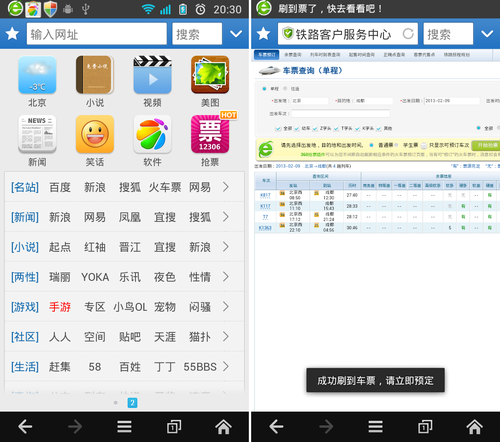Tap the green 开始抢票 button
Image resolution: width=500 pixels, height=442 pixels.
tap(486, 145)
